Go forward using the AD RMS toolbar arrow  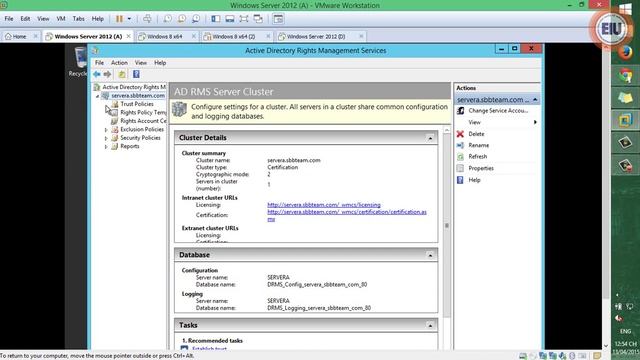(107, 74)
